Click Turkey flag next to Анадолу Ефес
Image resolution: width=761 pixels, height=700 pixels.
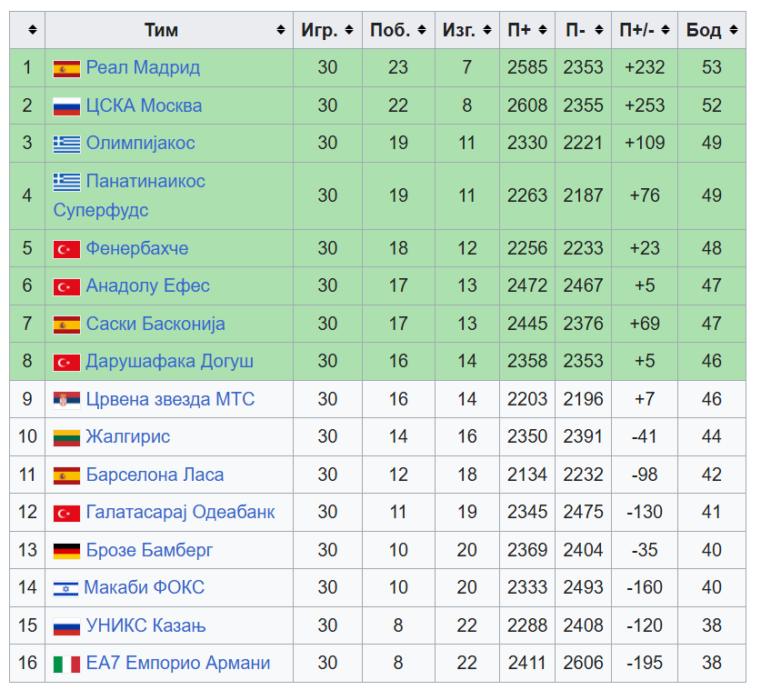pos(66,287)
